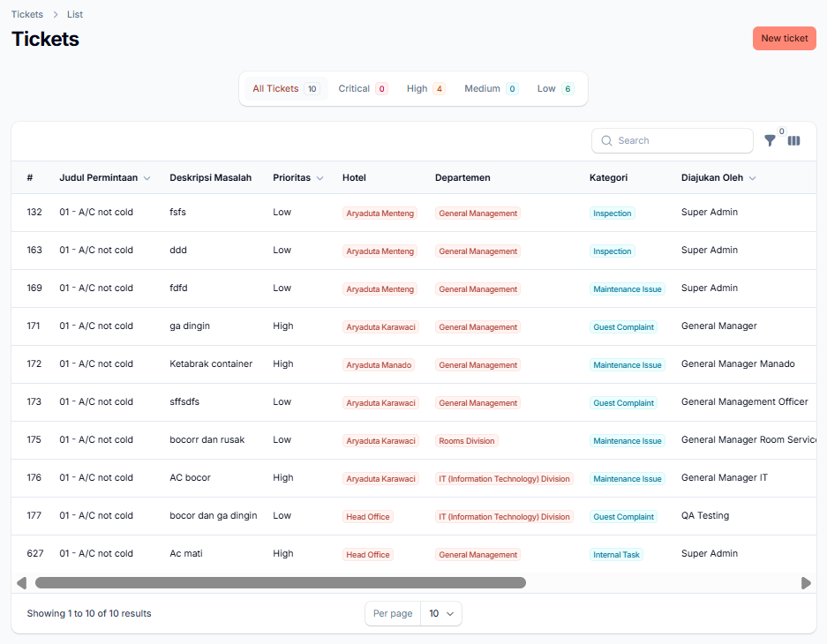Select the All Tickets tab
827x644 pixels.
coord(284,88)
